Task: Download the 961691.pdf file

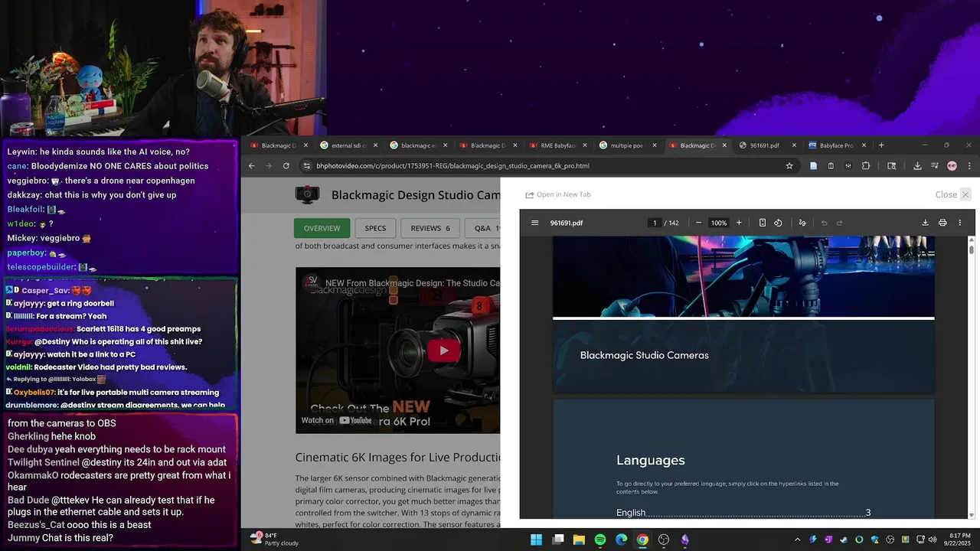Action: (925, 223)
